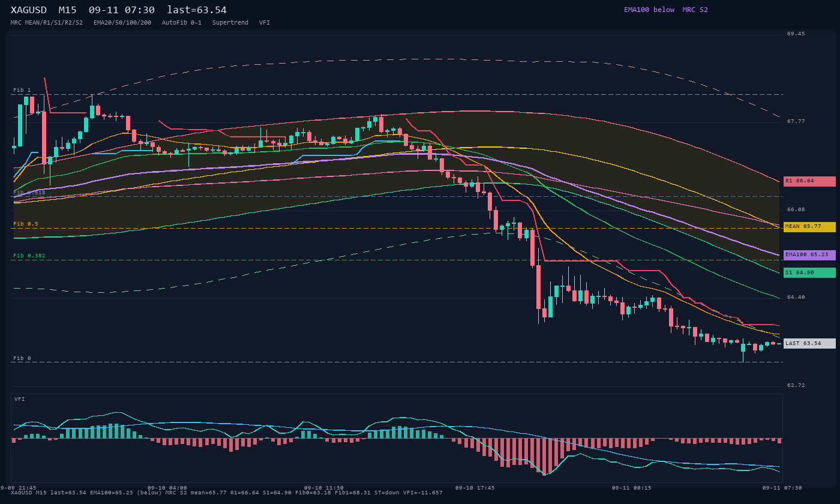The image size is (840, 504).
Task: Click the "09-10 11:30" time axis label
Action: click(x=324, y=488)
